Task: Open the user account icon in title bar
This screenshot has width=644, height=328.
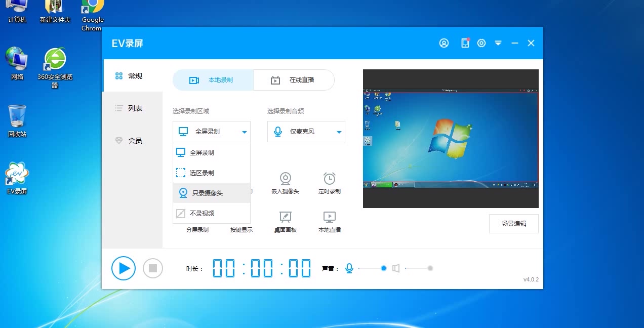Action: coord(444,43)
